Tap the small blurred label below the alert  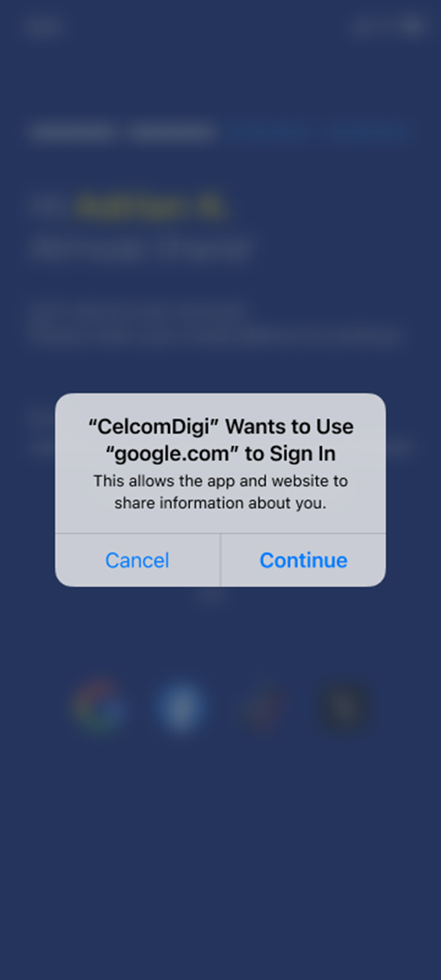213,598
